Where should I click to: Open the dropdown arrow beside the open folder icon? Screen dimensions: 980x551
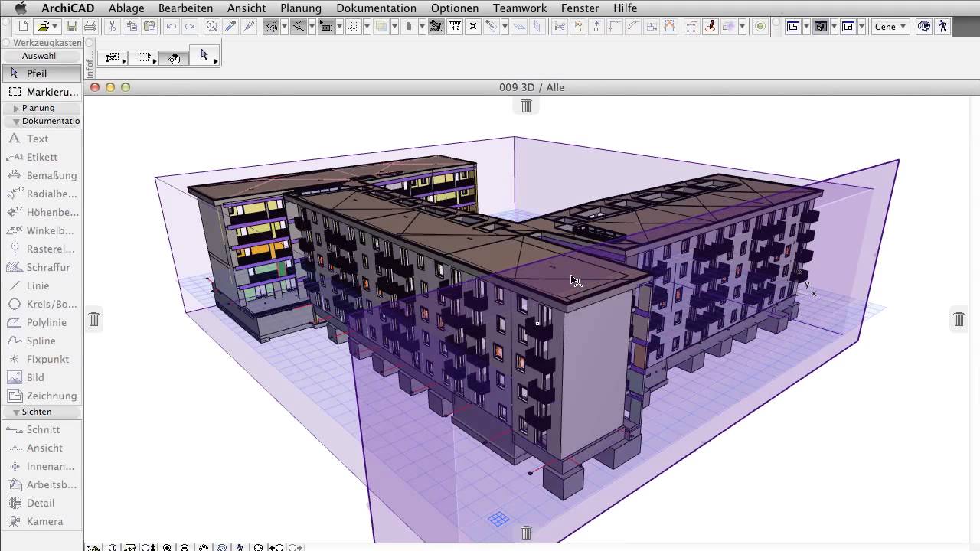[55, 26]
